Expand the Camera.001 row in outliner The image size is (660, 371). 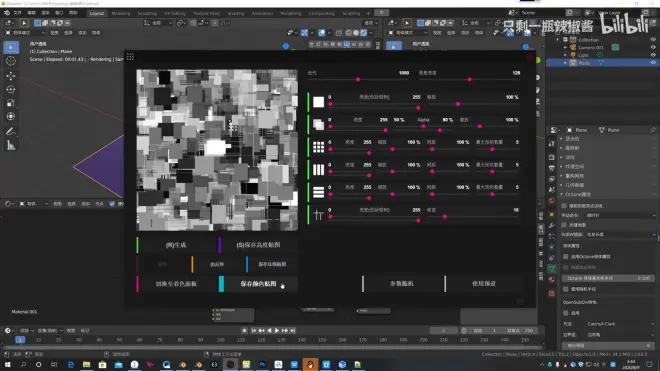(x=565, y=47)
